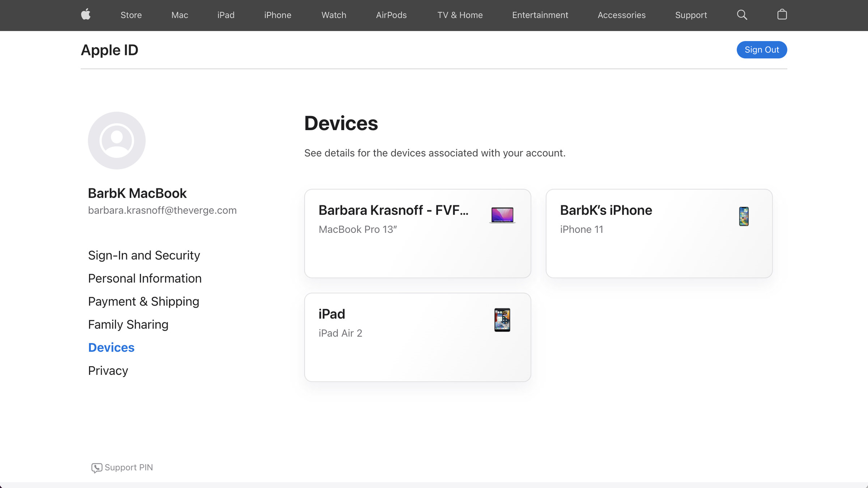The height and width of the screenshot is (488, 868).
Task: Click the Apple logo in menu bar
Action: (86, 15)
